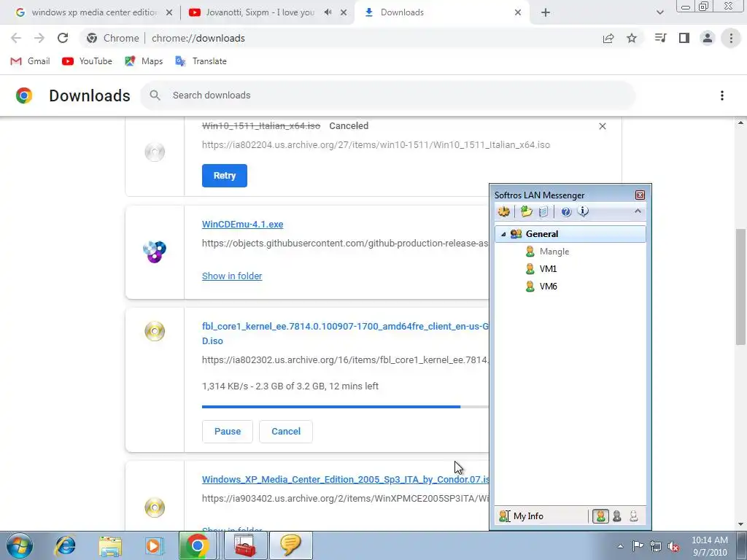
Task: Bookmark this page with the star icon
Action: (x=632, y=38)
